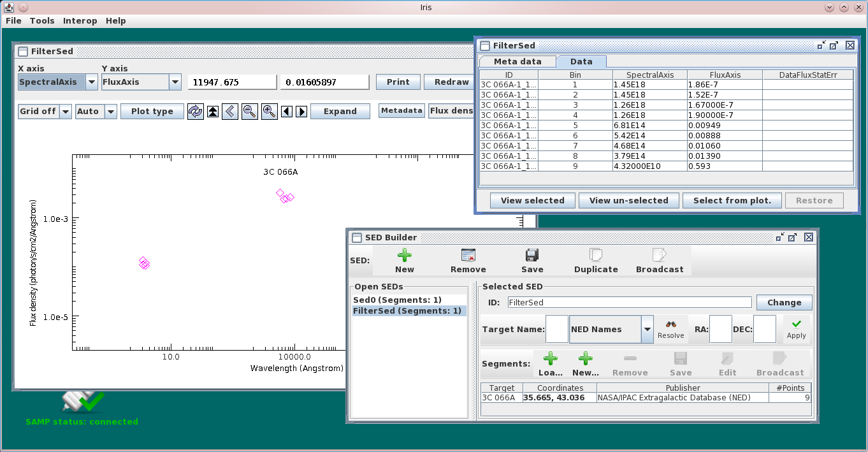Screen dimensions: 868x452
Task: Click the Apply checkmark button
Action: click(797, 329)
